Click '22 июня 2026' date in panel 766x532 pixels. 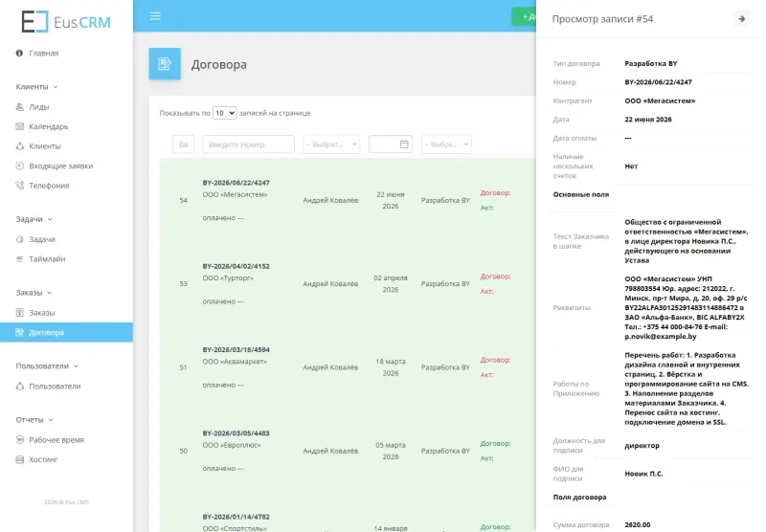[648, 119]
